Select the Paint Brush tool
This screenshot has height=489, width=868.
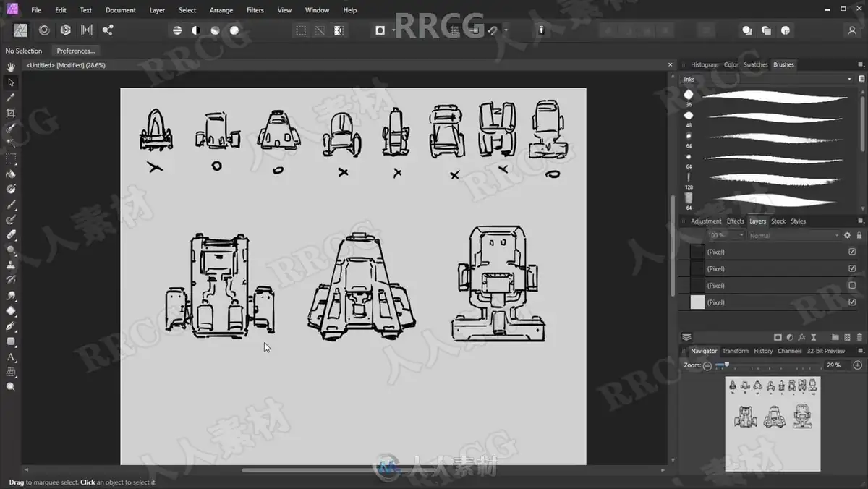coord(11,204)
